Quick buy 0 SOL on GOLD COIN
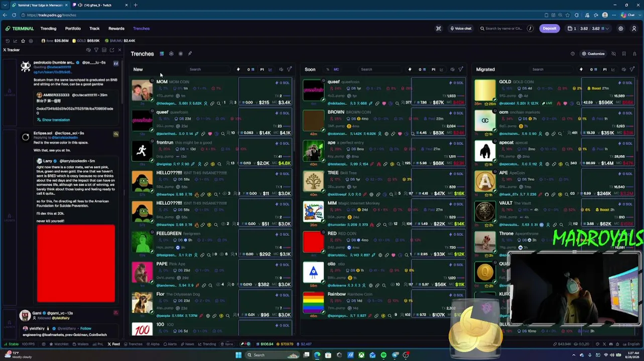Viewport: 644px width, 361px height. [625, 83]
